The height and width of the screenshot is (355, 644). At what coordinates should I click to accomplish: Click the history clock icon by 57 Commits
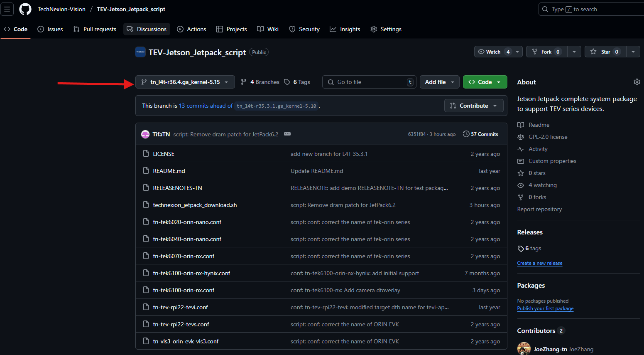466,134
